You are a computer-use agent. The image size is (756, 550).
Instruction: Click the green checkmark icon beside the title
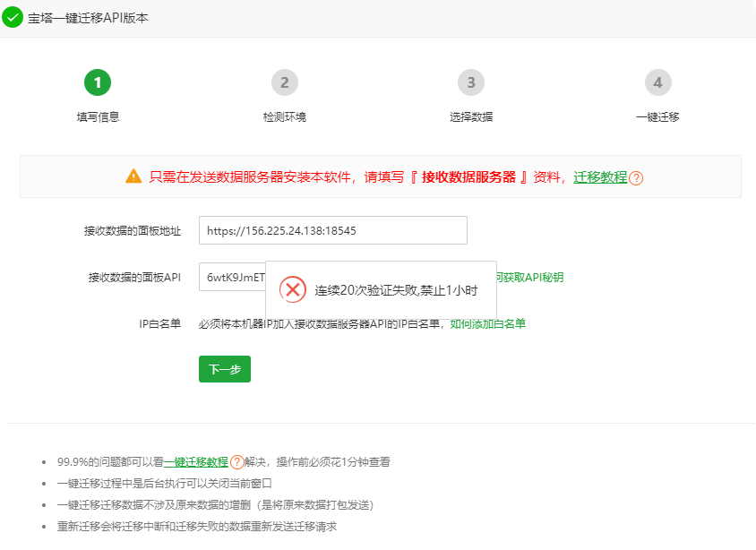[13, 17]
